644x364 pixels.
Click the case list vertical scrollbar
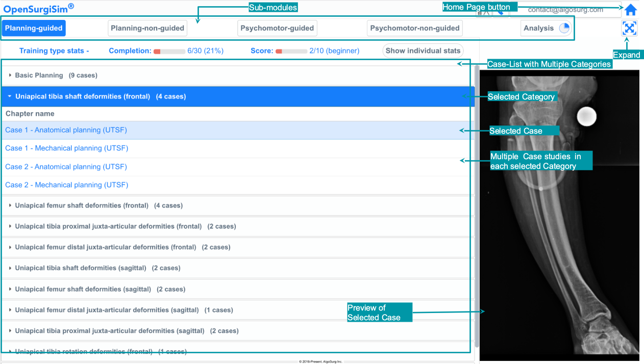click(x=477, y=204)
